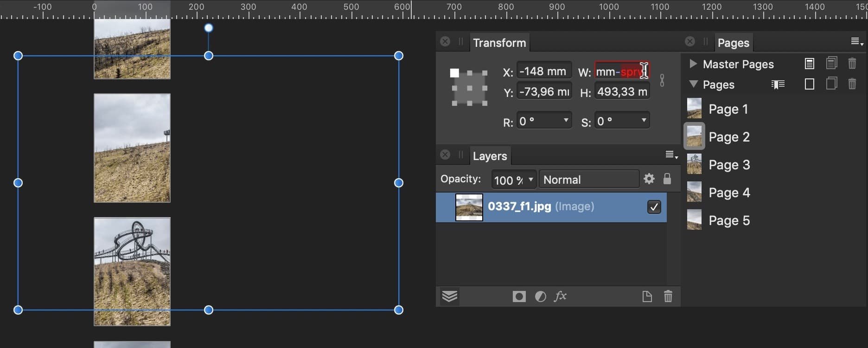Add a new master page icon

click(x=809, y=64)
